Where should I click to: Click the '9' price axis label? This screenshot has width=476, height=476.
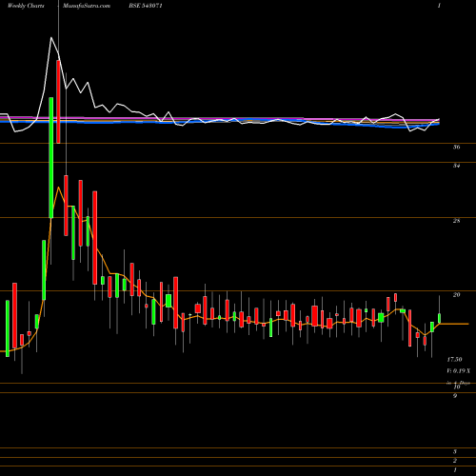point(455,396)
